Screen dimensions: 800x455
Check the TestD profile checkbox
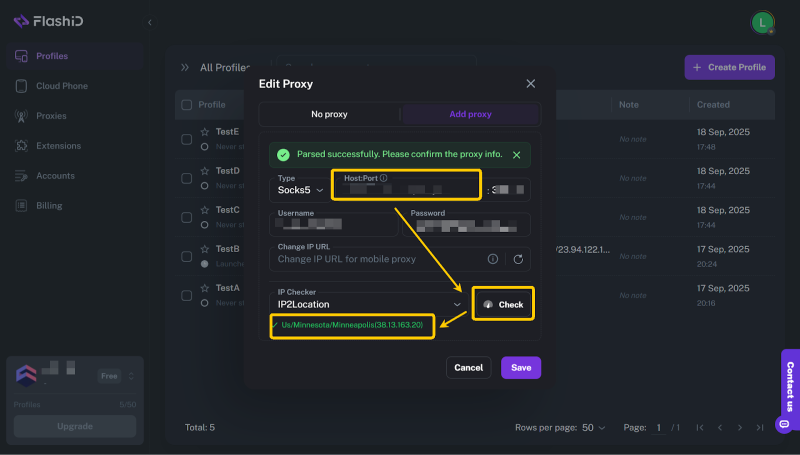point(186,178)
